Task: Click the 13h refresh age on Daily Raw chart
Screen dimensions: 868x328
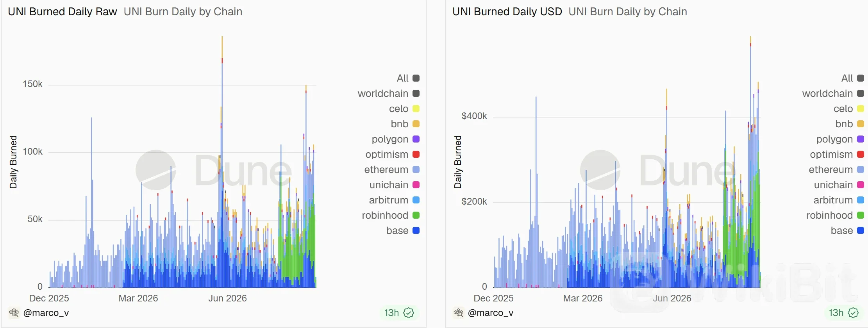Action: click(x=391, y=313)
